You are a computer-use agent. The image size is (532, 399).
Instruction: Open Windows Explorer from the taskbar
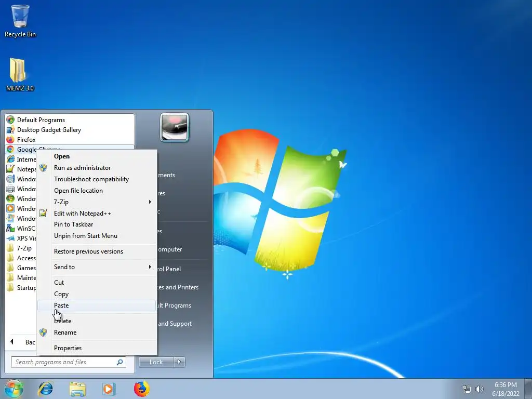[x=77, y=389]
